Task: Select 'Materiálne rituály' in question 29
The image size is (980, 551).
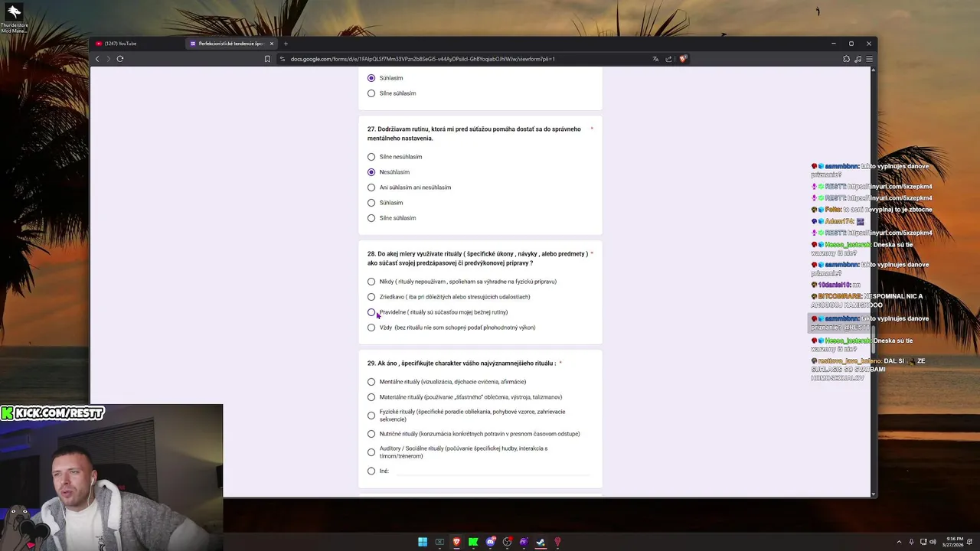Action: tap(371, 397)
